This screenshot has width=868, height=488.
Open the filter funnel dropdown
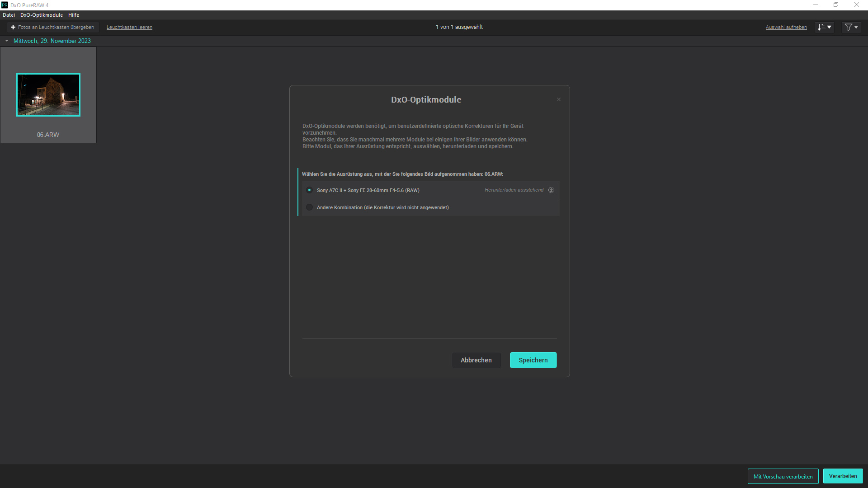(851, 27)
